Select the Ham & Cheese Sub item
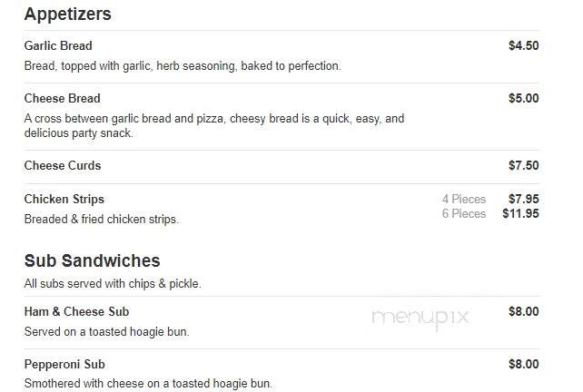This screenshot has height=392, width=583. 76,312
